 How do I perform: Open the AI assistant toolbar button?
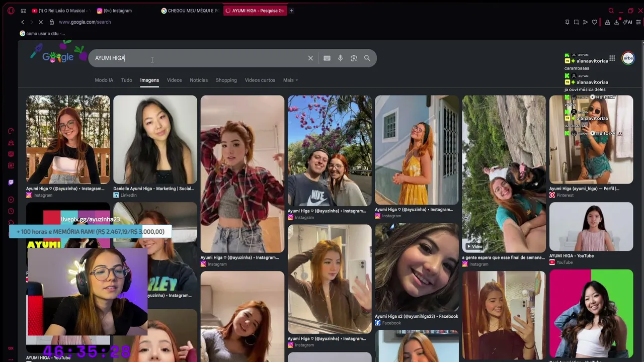pyautogui.click(x=627, y=22)
